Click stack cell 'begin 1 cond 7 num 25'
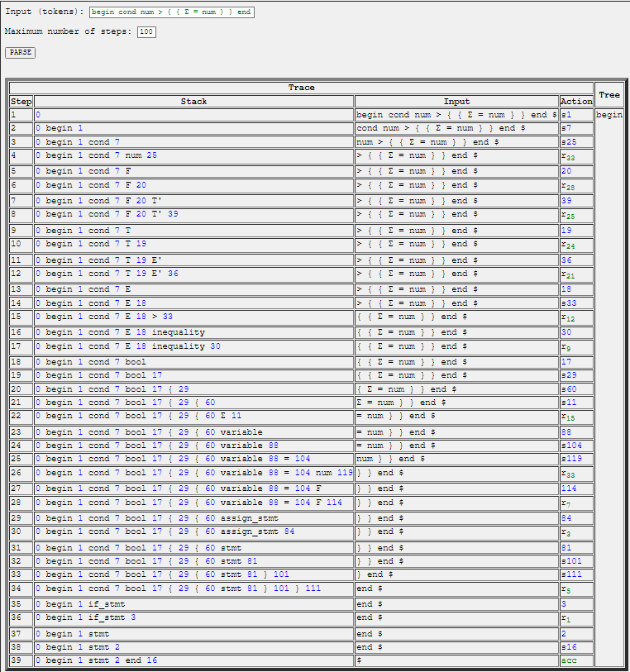Viewport: 630px width, 672px height. (193, 156)
